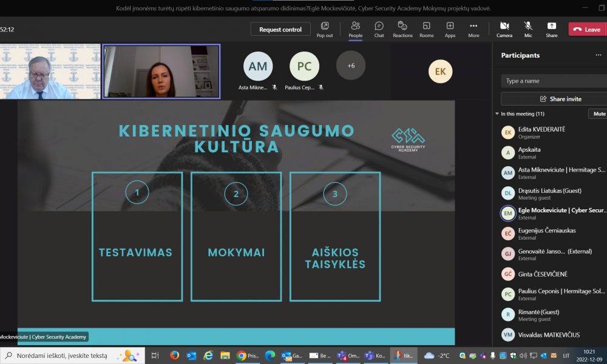Open the Share content tray
The width and height of the screenshot is (607, 364).
click(552, 29)
